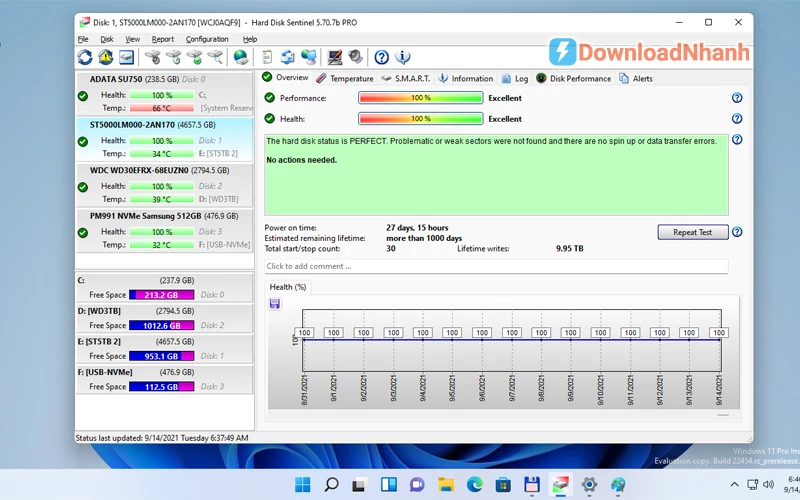Select the ST5000LM000-2AN170 disk entry
Image resolution: width=800 pixels, height=500 pixels.
[x=164, y=139]
